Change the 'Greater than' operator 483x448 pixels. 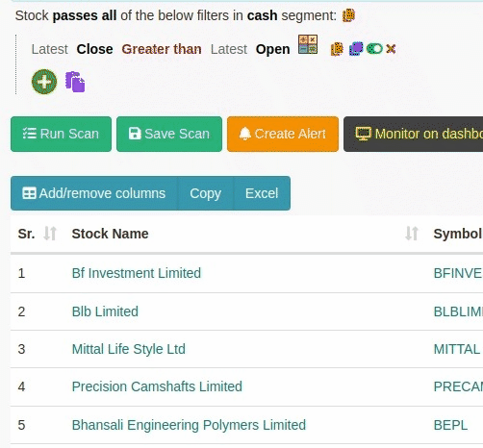coord(162,49)
